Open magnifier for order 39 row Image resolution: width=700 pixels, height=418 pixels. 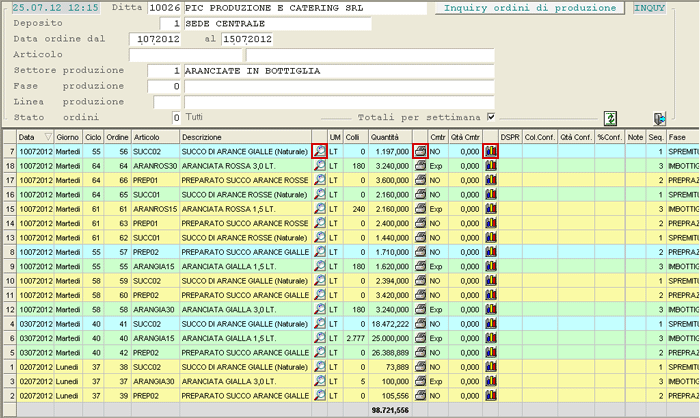point(320,396)
